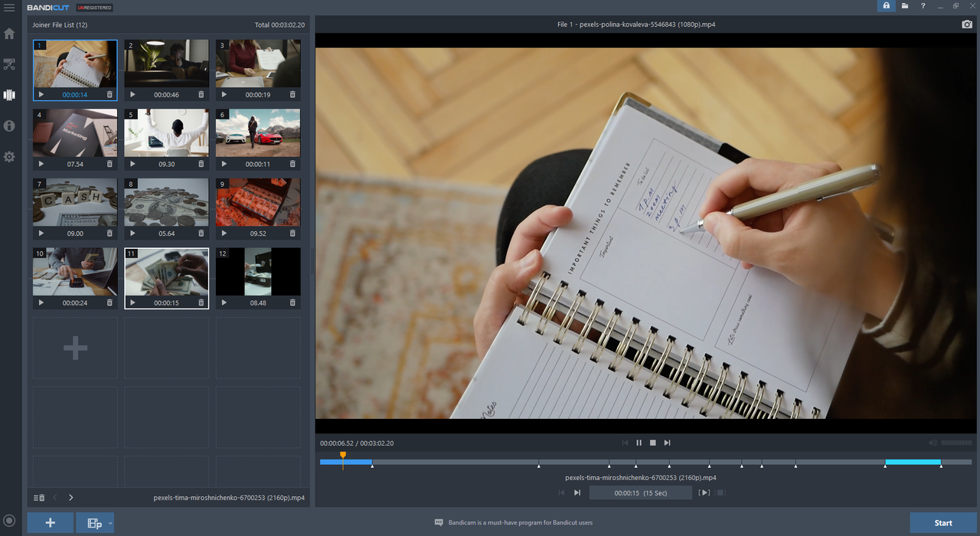The height and width of the screenshot is (536, 980).
Task: Click the orange playhead marker
Action: pos(343,457)
